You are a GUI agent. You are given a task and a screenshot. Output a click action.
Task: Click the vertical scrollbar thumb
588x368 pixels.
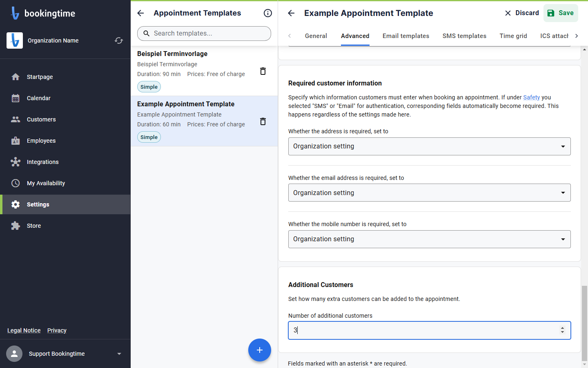[584, 323]
